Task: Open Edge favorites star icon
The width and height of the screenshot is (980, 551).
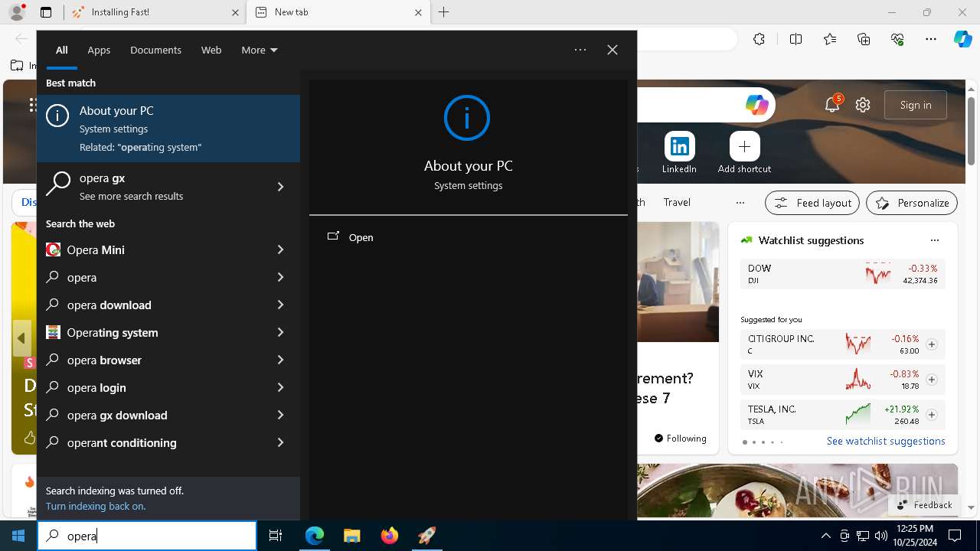Action: [x=830, y=39]
